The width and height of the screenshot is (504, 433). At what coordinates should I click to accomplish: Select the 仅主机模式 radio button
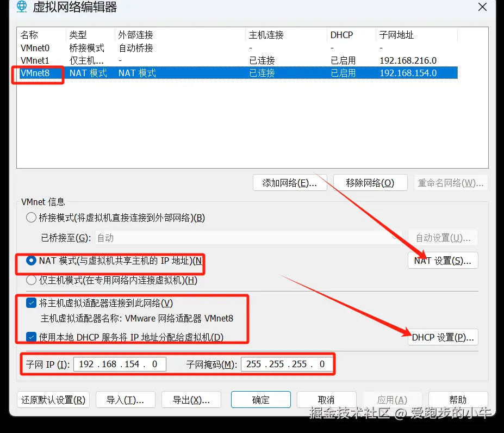pyautogui.click(x=31, y=280)
